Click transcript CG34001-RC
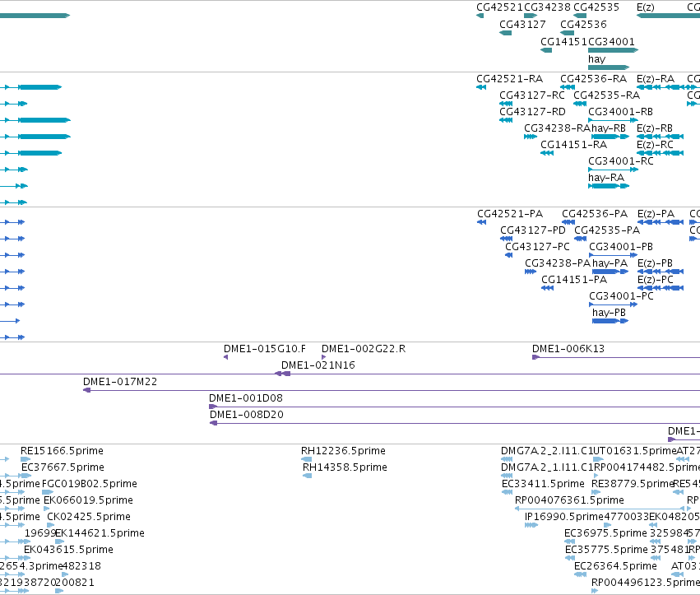700x595 pixels. (x=621, y=161)
